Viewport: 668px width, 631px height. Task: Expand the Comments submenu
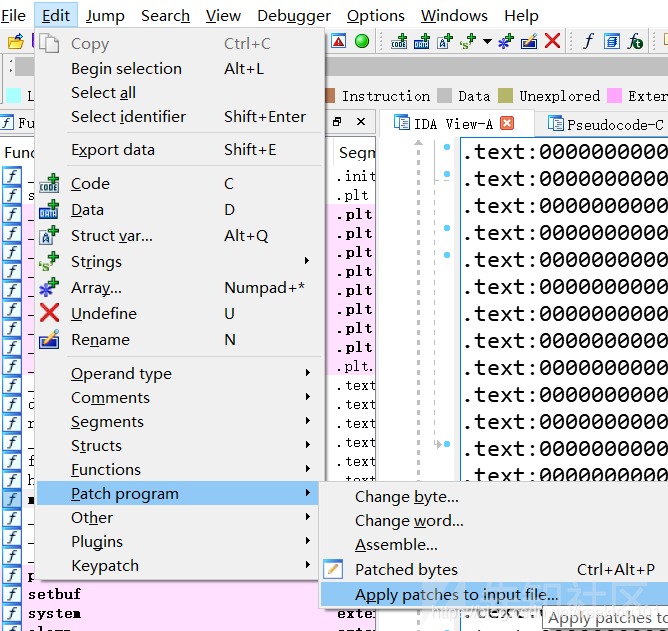tap(179, 398)
